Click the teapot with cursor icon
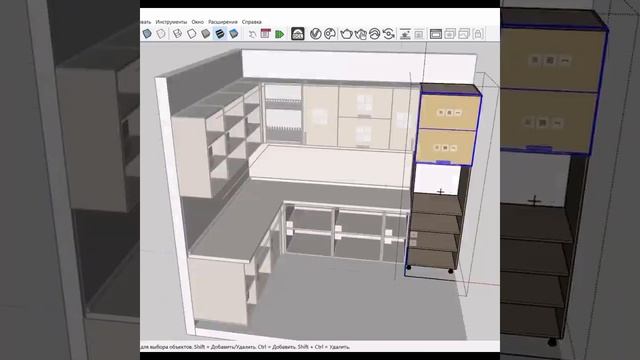 pos(360,33)
